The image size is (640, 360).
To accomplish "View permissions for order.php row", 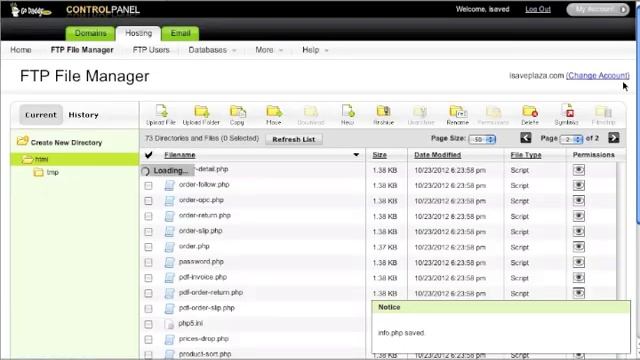I will pyautogui.click(x=579, y=247).
